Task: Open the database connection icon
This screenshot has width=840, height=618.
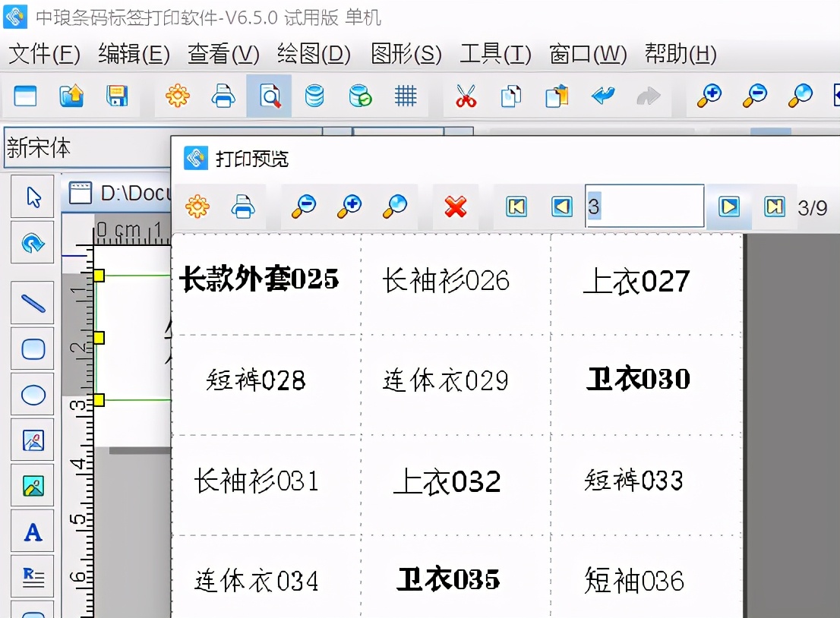Action: 314,96
